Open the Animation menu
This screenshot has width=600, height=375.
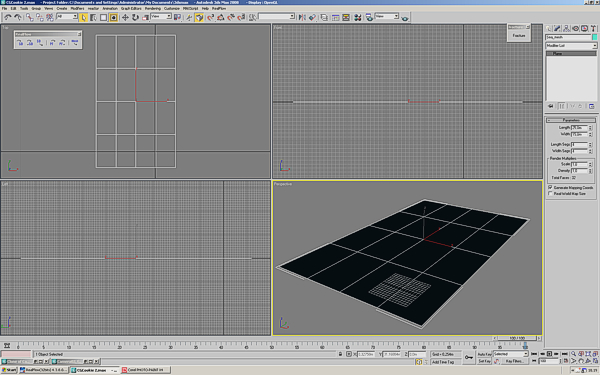tap(110, 8)
